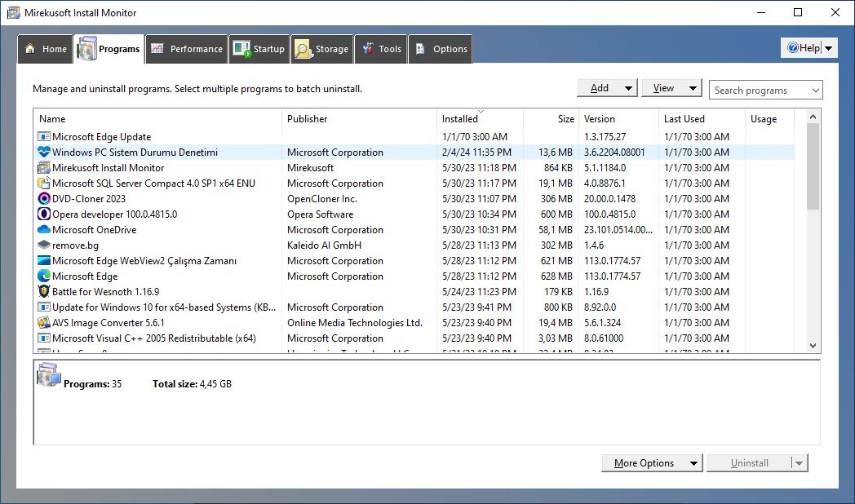The height and width of the screenshot is (504, 855).
Task: Click the Microsoft OneDrive cloud icon
Action: tap(43, 230)
